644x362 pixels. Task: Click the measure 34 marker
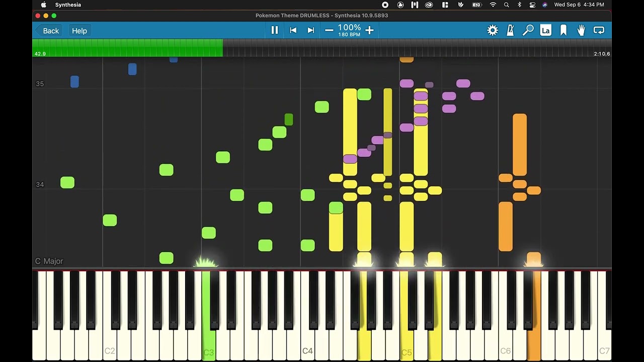point(40,185)
